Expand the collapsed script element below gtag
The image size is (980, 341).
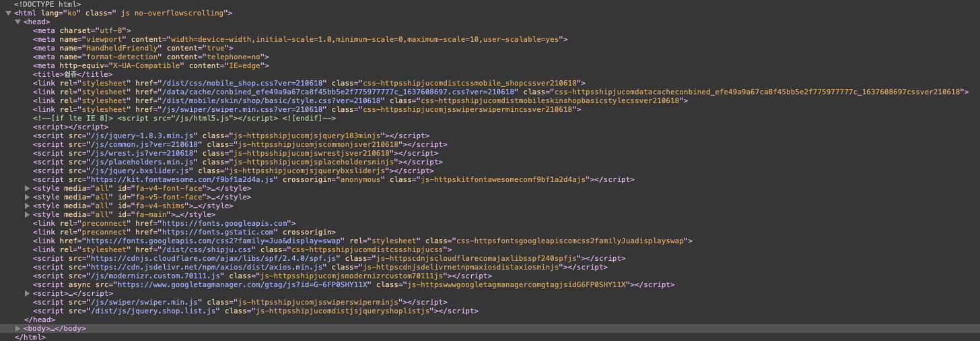(28, 293)
